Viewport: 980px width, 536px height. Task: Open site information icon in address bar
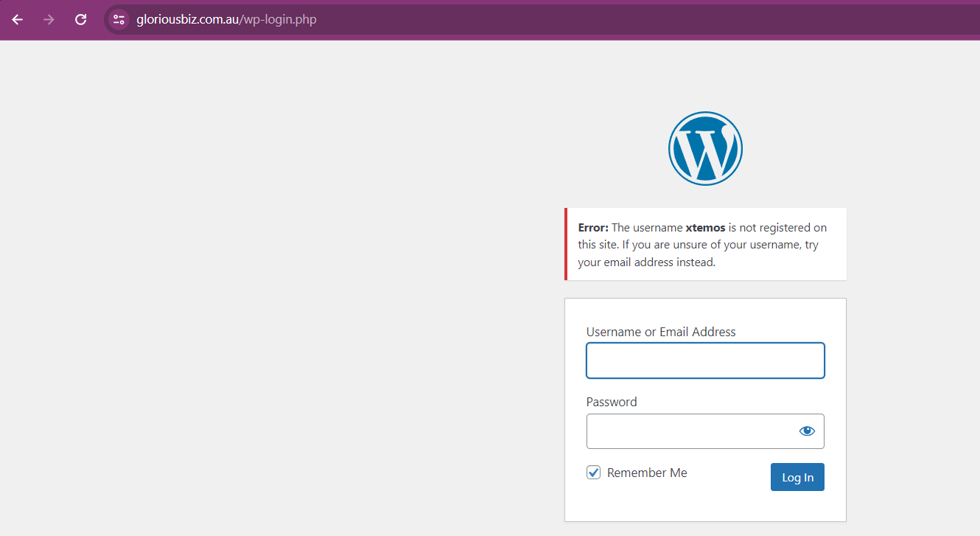tap(119, 20)
